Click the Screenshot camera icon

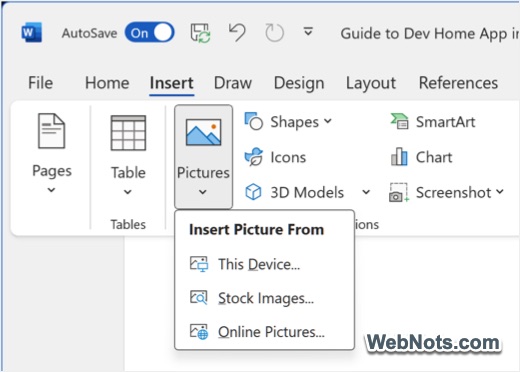click(x=399, y=192)
